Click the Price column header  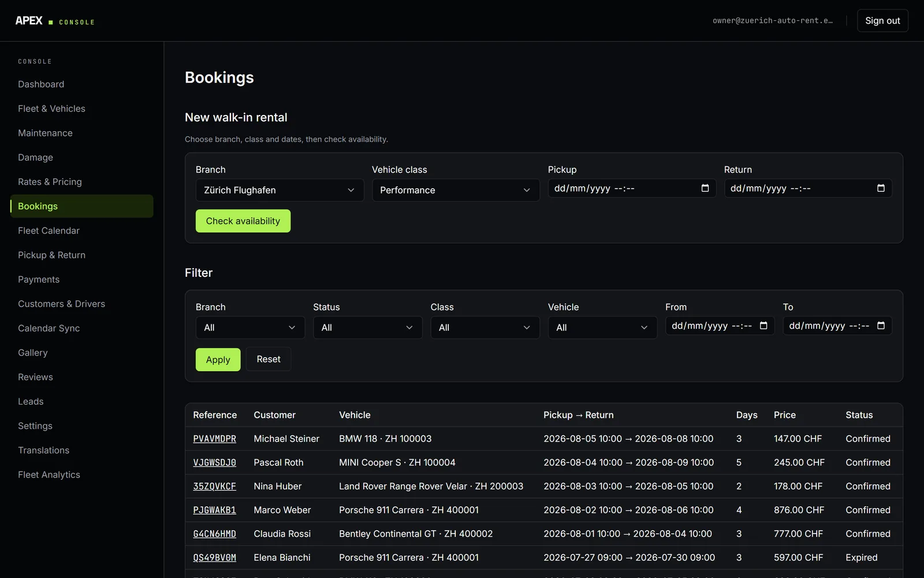tap(785, 415)
